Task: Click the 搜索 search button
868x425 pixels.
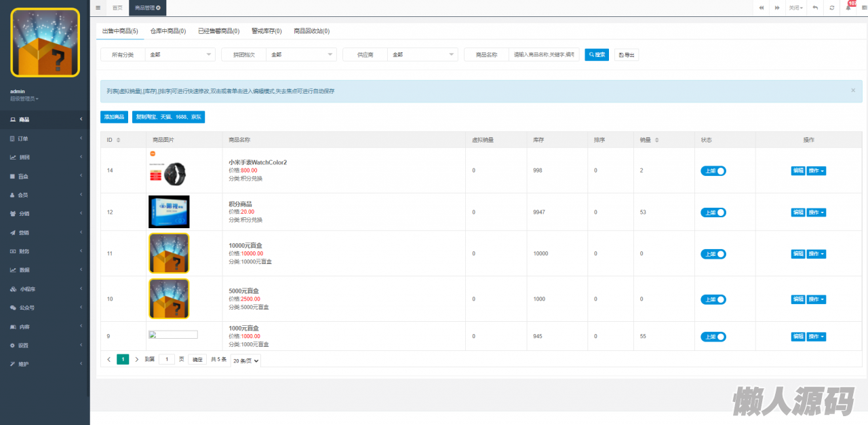Action: click(597, 55)
